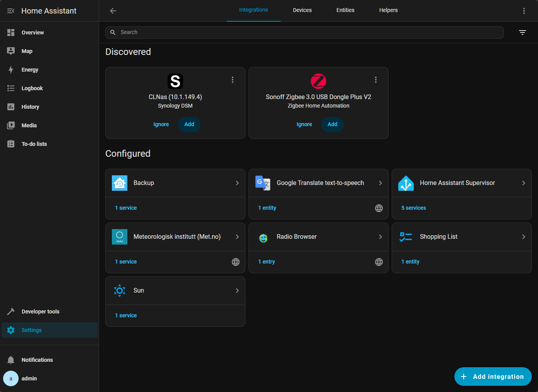This screenshot has height=392, width=538.
Task: Open three-dot menu on Sonoff Zigbee card
Action: (x=376, y=80)
